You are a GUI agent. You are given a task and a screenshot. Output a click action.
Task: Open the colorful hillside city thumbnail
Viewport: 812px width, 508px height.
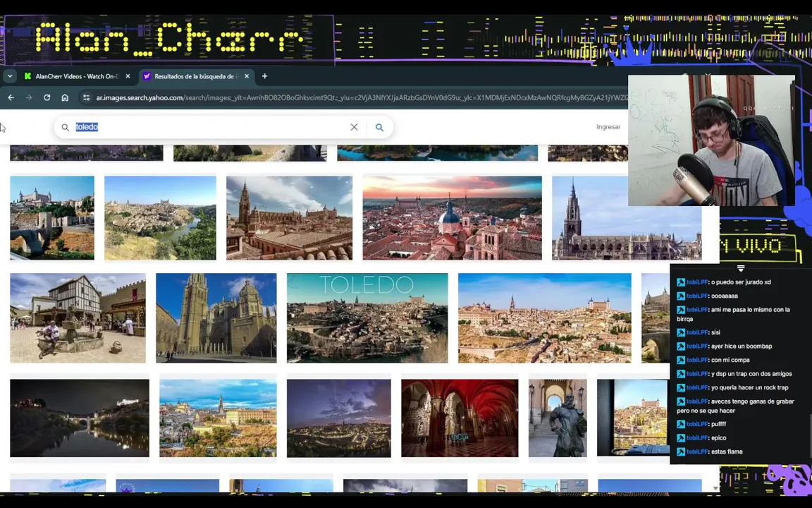click(x=218, y=418)
